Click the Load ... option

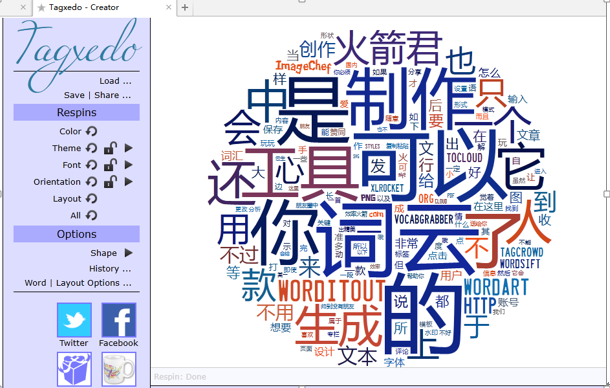coord(115,81)
